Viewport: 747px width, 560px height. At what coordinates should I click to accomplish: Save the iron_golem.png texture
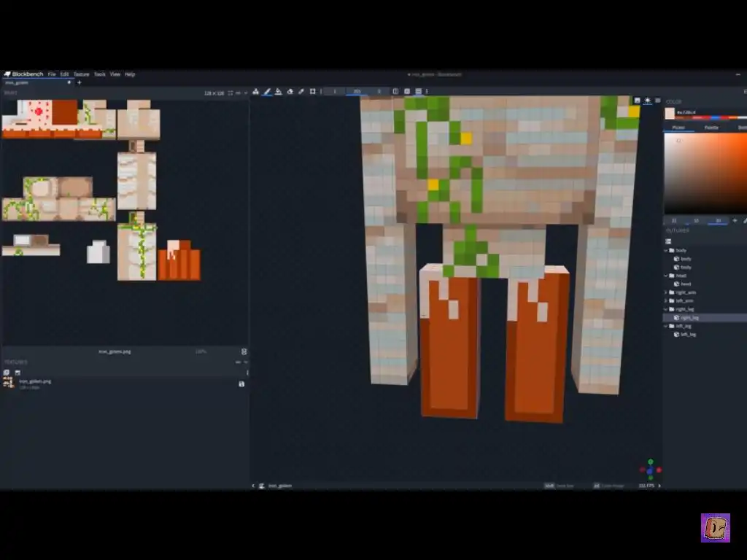tap(241, 384)
